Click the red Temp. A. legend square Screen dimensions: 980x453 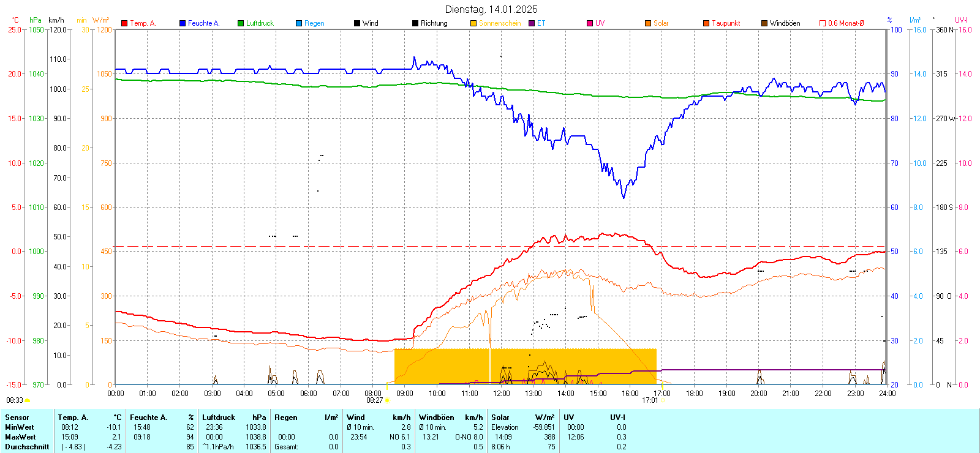[124, 23]
